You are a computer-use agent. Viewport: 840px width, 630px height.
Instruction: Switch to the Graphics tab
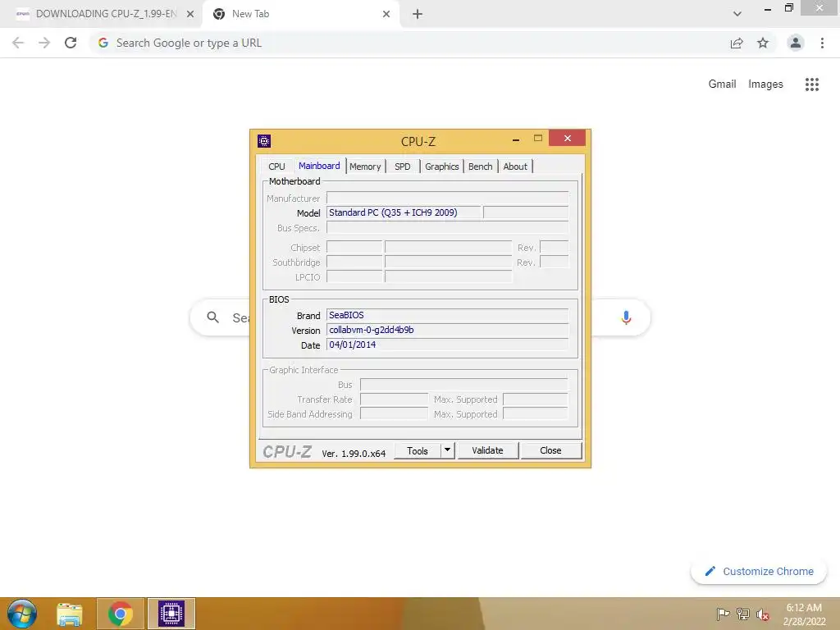tap(442, 167)
